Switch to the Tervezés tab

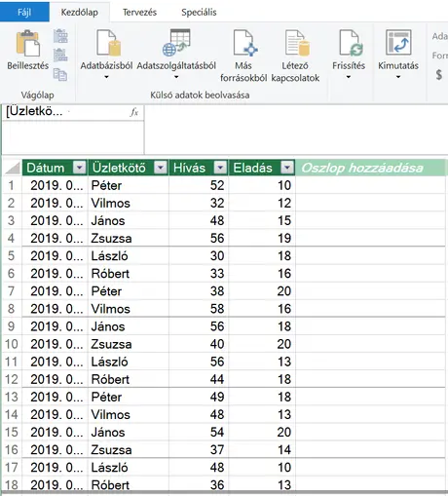point(139,12)
